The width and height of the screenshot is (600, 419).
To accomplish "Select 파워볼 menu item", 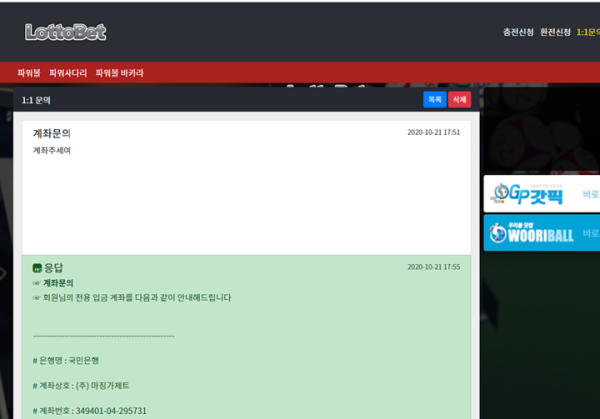I will [29, 73].
